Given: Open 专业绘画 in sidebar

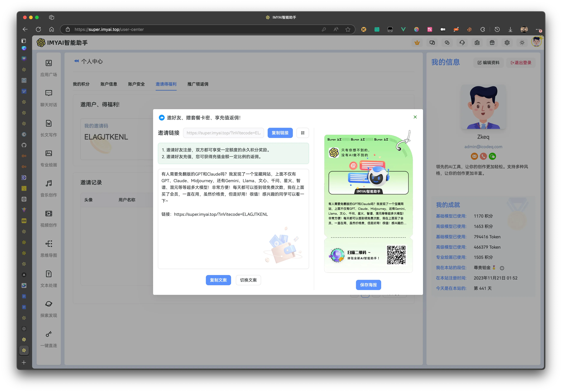Looking at the screenshot, I should (x=48, y=158).
